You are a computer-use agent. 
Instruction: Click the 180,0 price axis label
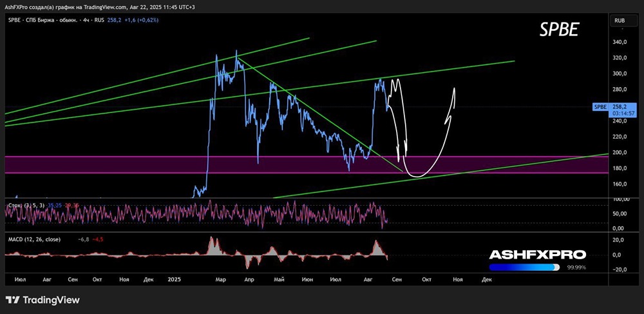click(620, 168)
